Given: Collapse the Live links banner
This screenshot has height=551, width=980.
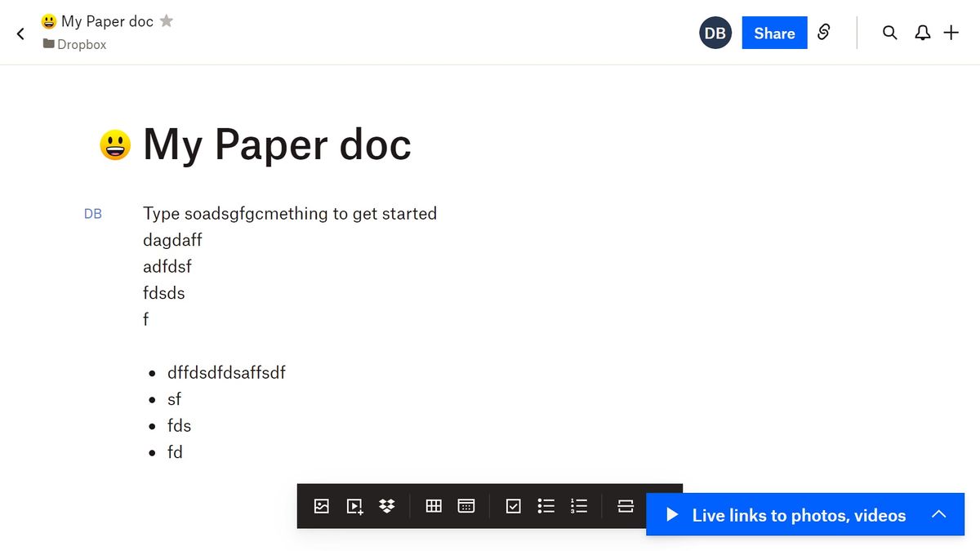Looking at the screenshot, I should [939, 514].
